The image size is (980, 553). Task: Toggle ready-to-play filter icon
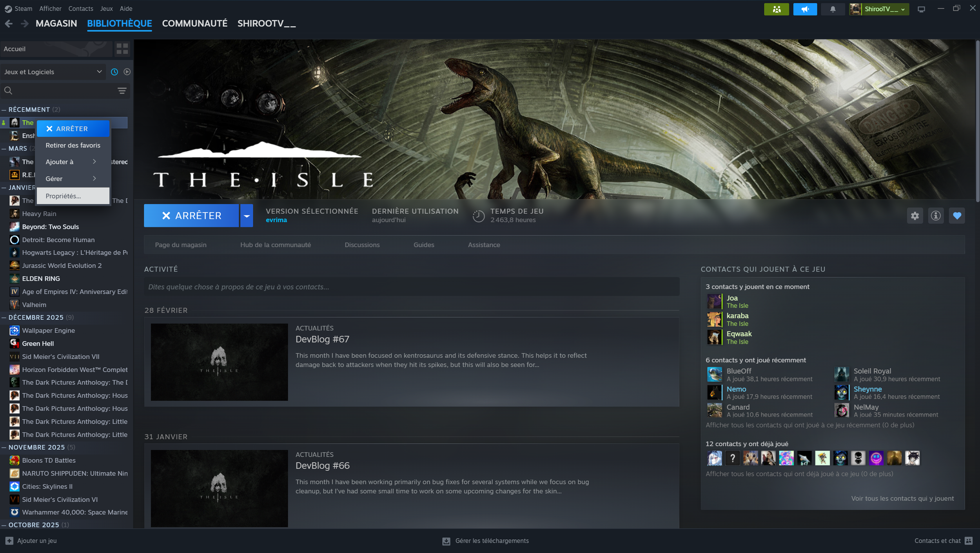127,72
